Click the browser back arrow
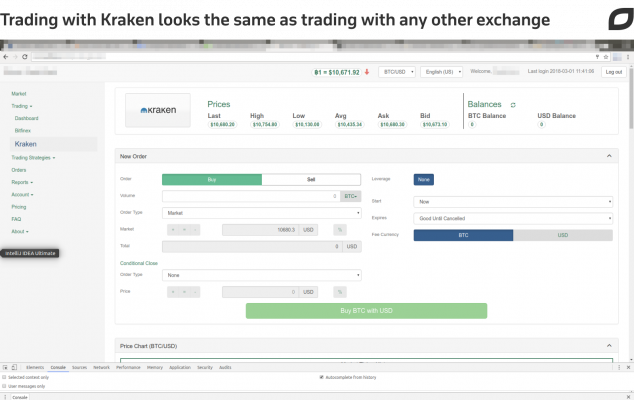 click(x=6, y=57)
